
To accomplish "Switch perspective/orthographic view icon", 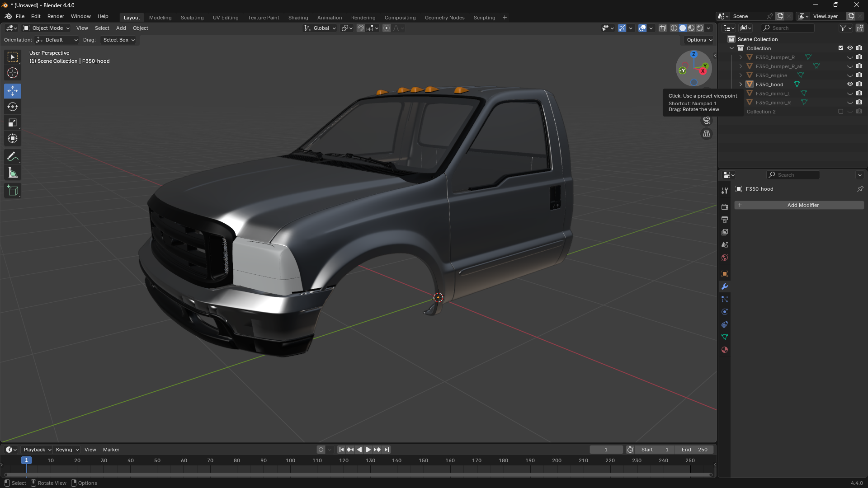I will (x=707, y=134).
